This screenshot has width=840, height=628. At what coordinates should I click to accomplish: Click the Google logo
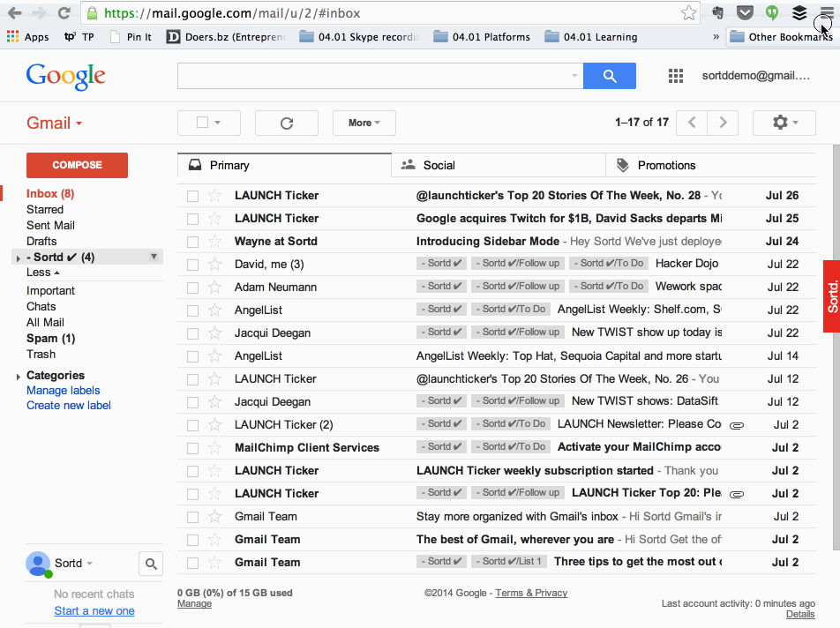[x=65, y=77]
